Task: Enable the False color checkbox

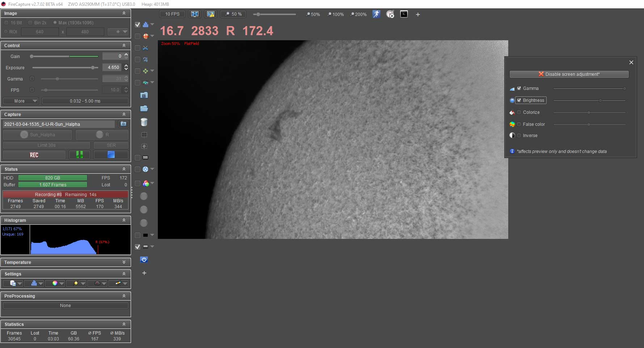Action: [519, 124]
